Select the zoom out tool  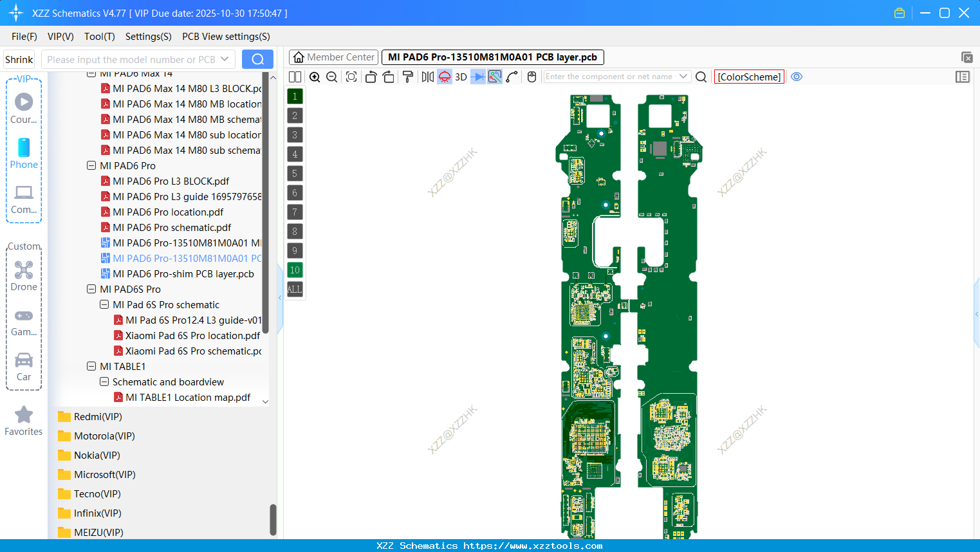click(x=331, y=77)
